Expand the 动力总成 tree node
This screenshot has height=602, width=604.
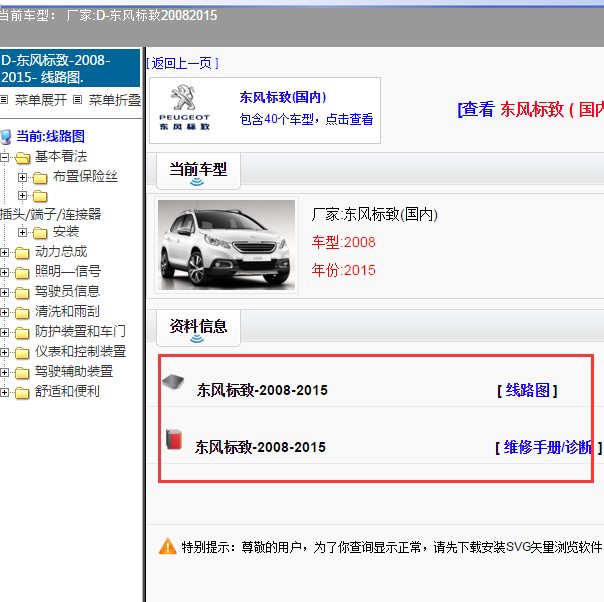[x=4, y=253]
